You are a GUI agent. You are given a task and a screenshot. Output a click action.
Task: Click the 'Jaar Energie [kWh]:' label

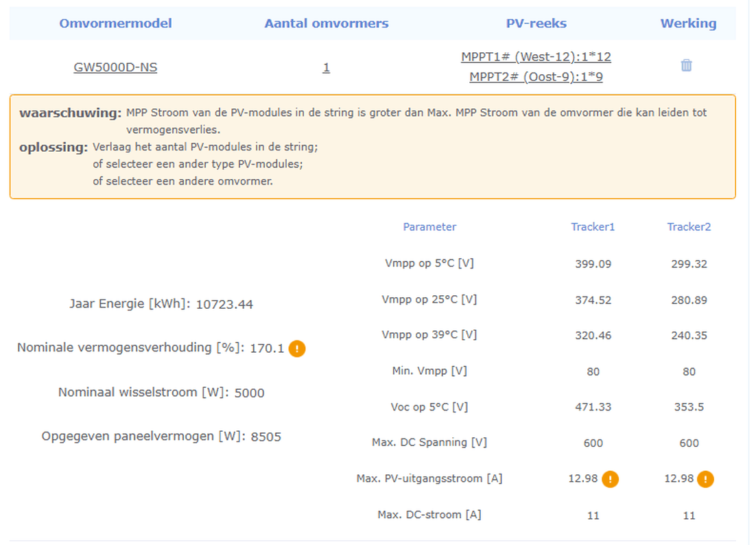coord(130,304)
